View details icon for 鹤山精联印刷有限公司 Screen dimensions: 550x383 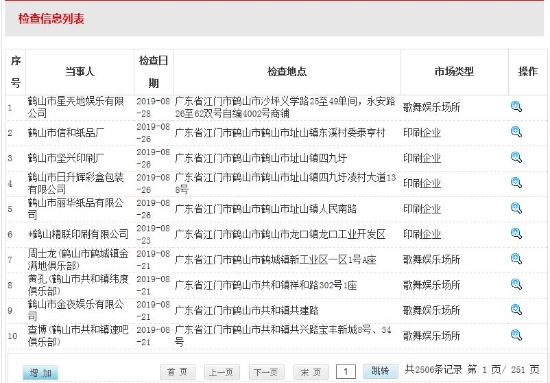tap(516, 234)
